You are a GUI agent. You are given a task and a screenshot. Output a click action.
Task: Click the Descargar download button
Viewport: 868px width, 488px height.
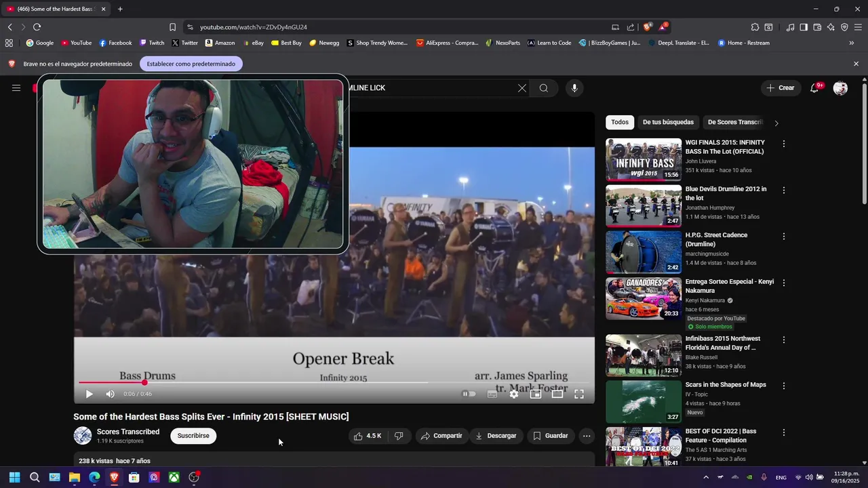pyautogui.click(x=496, y=436)
